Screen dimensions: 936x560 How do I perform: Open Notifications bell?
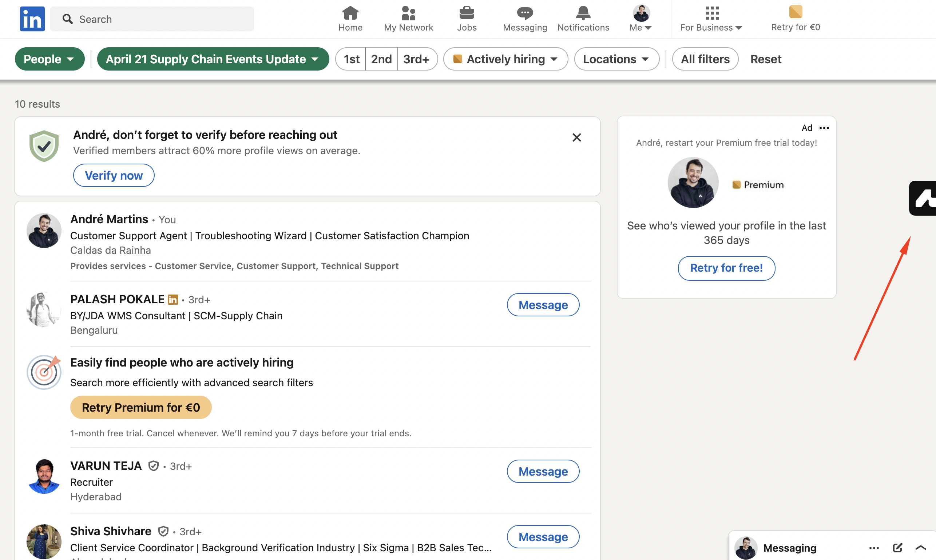click(x=583, y=19)
